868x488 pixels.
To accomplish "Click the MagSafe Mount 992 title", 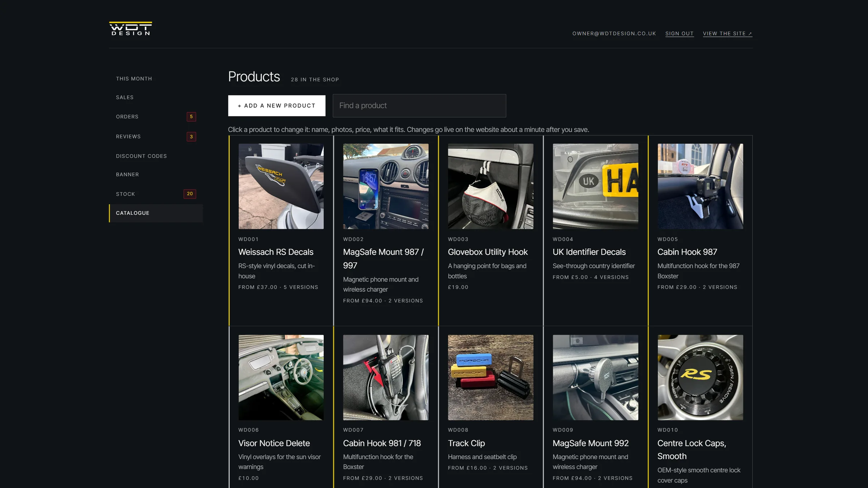I will pos(591,443).
